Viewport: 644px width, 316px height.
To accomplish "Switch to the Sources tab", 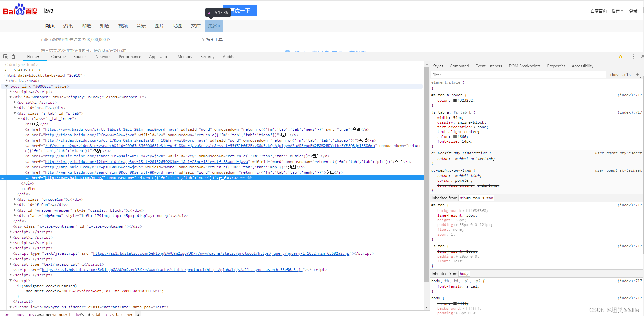I will click(80, 57).
